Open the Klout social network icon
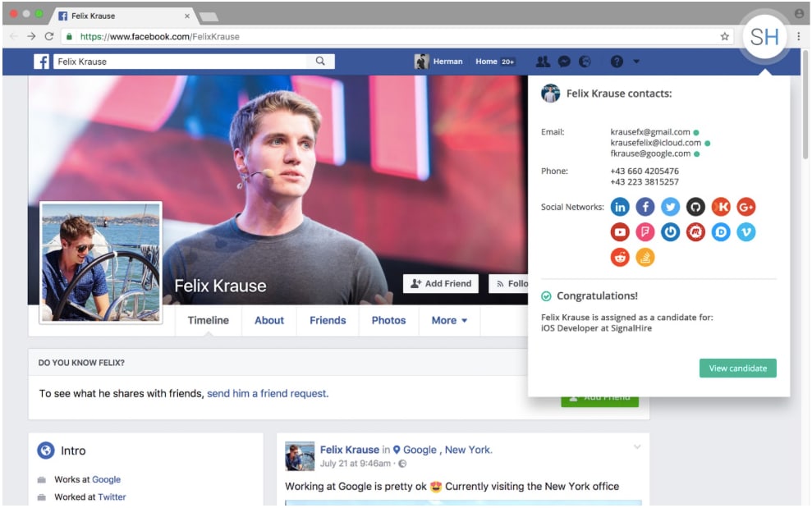Image resolution: width=812 pixels, height=508 pixels. coord(721,207)
